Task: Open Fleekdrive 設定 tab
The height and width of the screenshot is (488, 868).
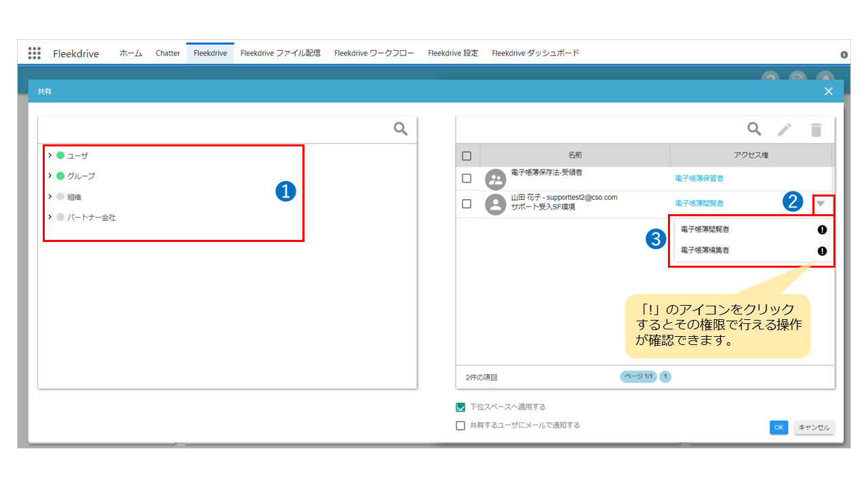Action: (x=453, y=54)
